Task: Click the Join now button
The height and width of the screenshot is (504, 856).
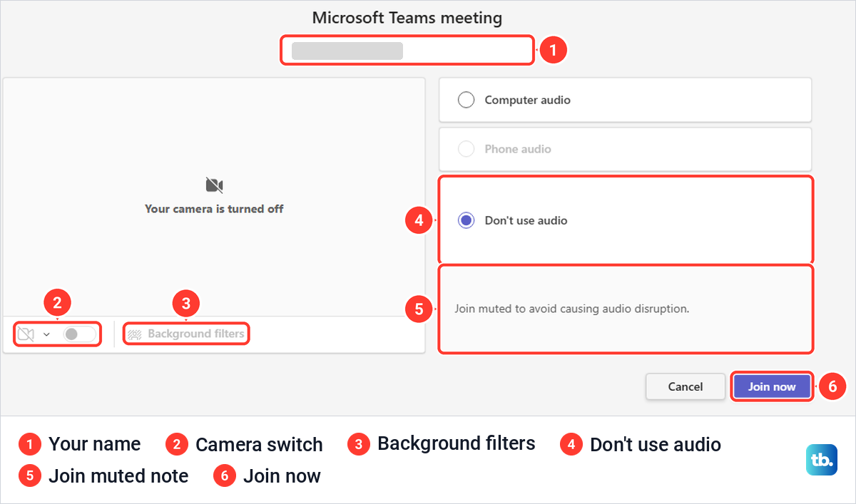Action: [x=772, y=386]
